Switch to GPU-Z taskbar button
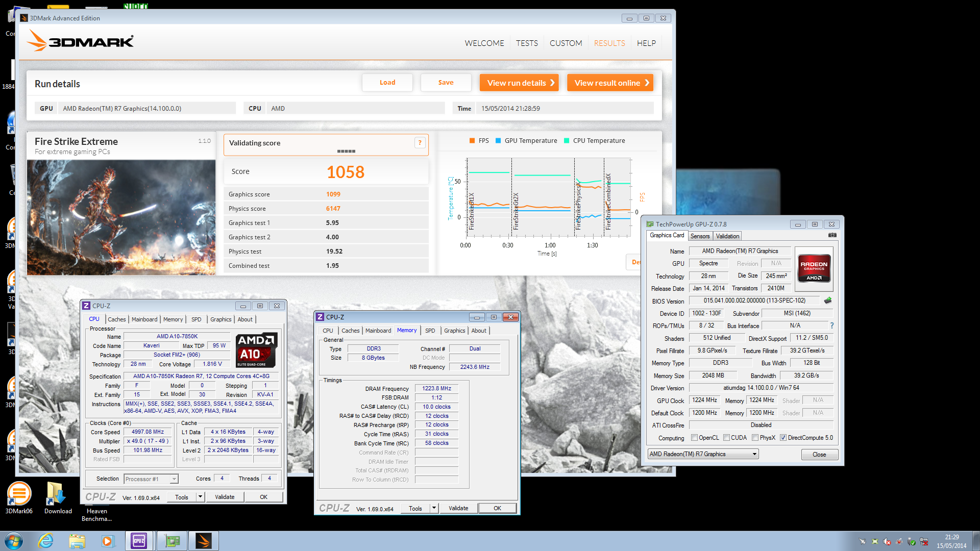 (x=172, y=541)
